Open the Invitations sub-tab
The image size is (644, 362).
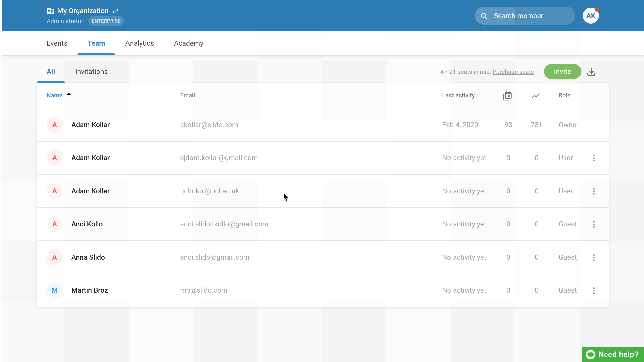[x=91, y=72]
